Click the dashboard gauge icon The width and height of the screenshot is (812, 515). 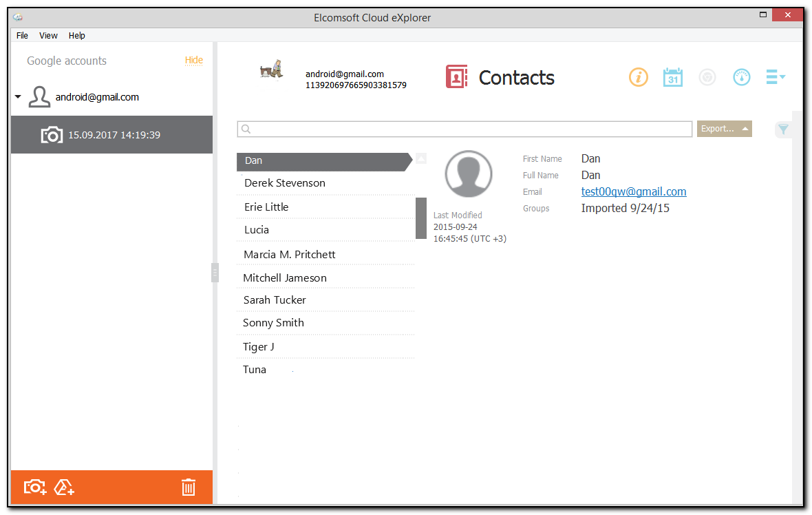[741, 77]
